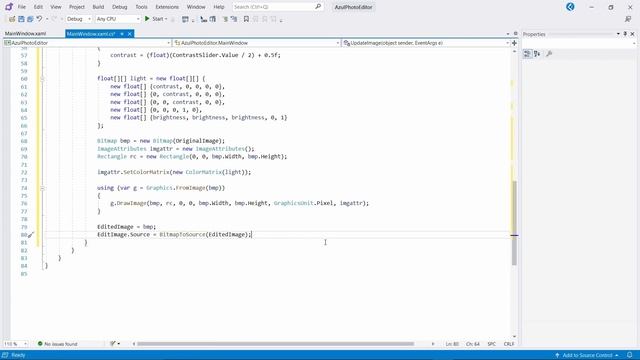Open the Tools menu

click(x=141, y=7)
